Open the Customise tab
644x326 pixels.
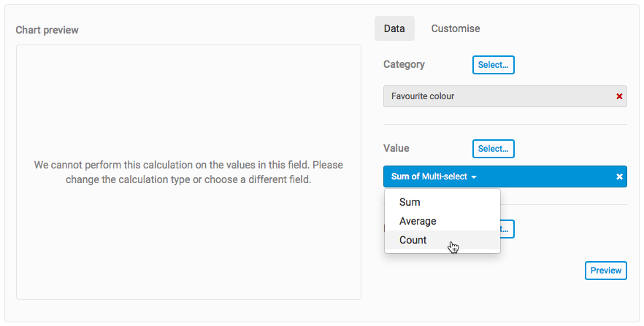(x=456, y=28)
